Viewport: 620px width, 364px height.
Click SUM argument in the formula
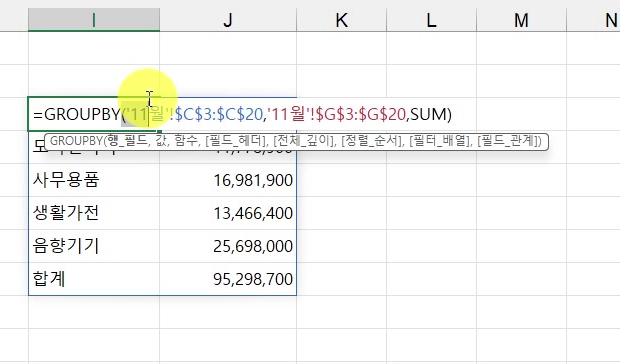pos(428,115)
